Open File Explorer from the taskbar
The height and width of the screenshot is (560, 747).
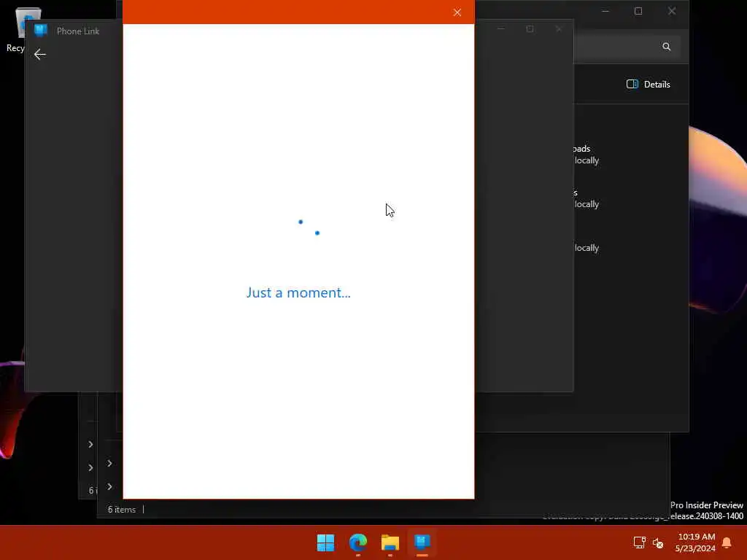point(390,542)
